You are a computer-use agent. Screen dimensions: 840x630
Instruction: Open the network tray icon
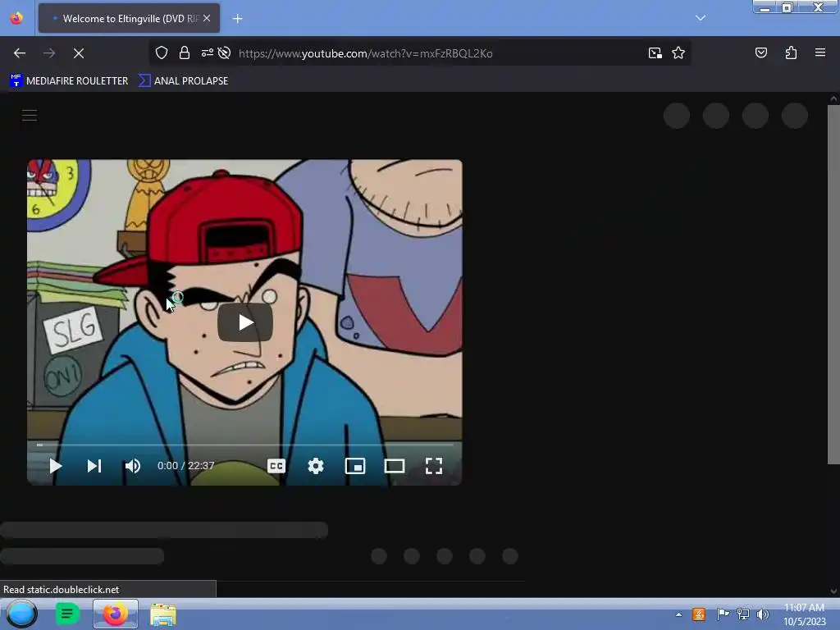(x=743, y=614)
